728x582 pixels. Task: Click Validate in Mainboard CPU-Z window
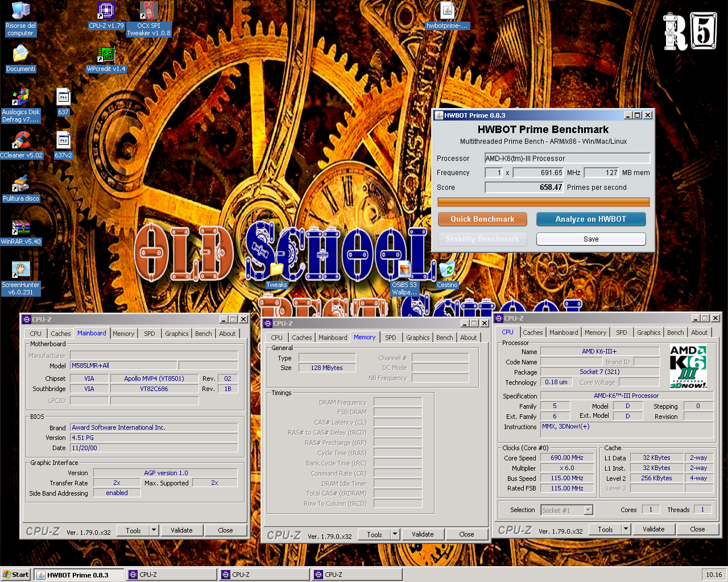181,530
